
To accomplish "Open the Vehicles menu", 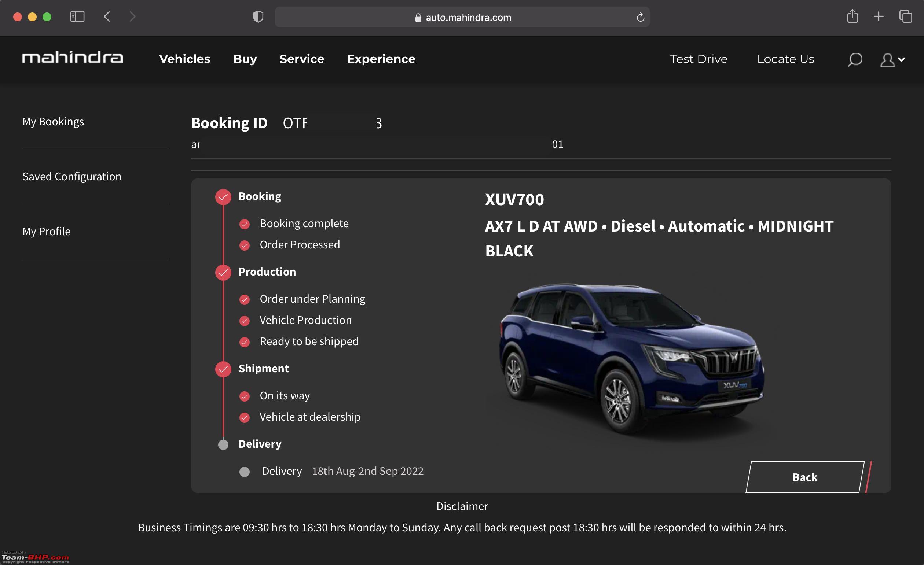I will pos(184,59).
